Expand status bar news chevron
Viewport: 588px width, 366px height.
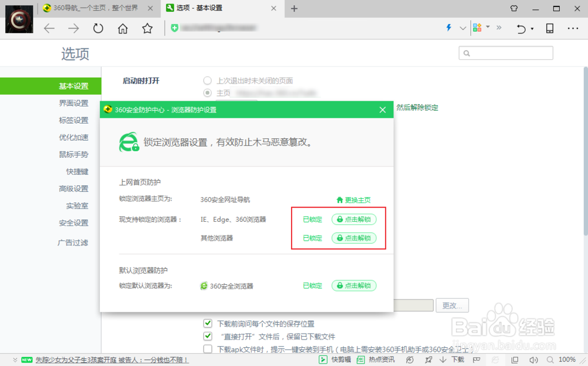(15, 360)
